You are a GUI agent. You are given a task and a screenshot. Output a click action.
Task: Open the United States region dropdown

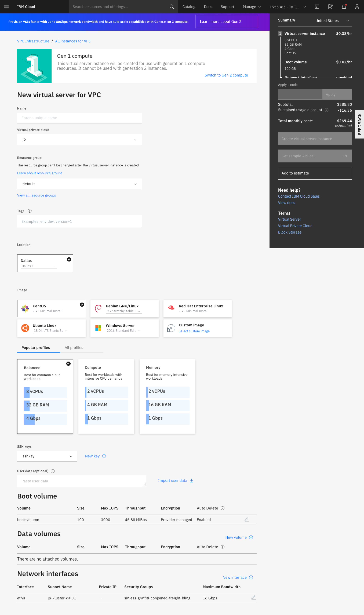pyautogui.click(x=332, y=21)
